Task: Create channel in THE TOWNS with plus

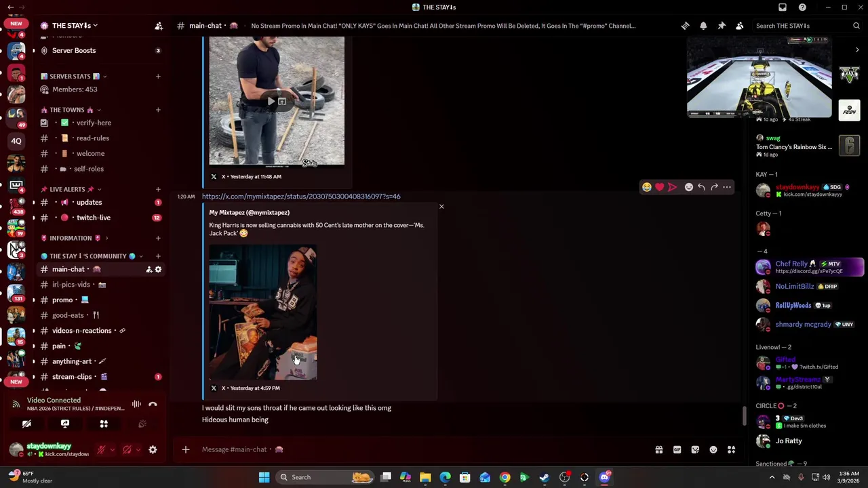Action: point(158,110)
